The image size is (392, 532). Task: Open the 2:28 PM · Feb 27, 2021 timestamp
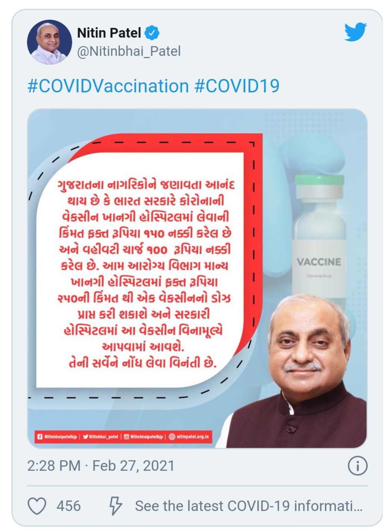(x=101, y=466)
